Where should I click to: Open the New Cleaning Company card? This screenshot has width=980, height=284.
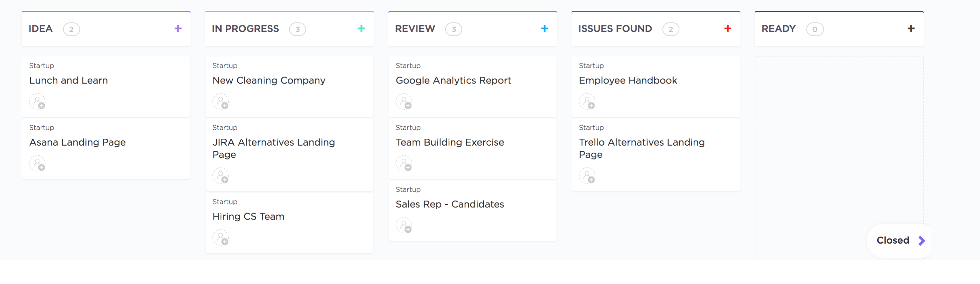click(x=269, y=81)
